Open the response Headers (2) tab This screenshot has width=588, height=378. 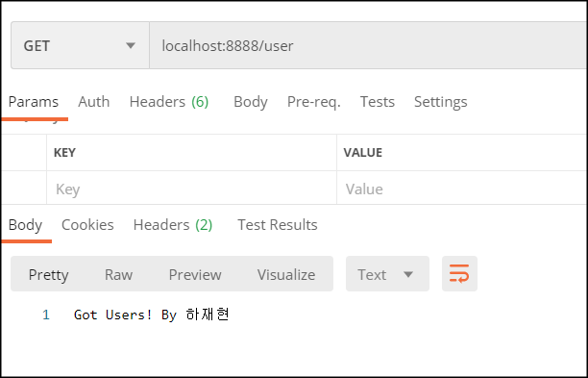(x=173, y=225)
